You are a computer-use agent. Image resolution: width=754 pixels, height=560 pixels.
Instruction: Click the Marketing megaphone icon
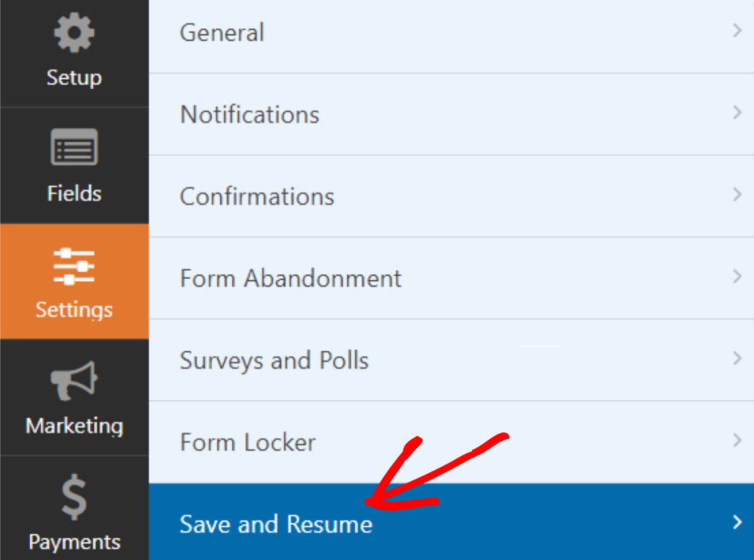click(74, 381)
